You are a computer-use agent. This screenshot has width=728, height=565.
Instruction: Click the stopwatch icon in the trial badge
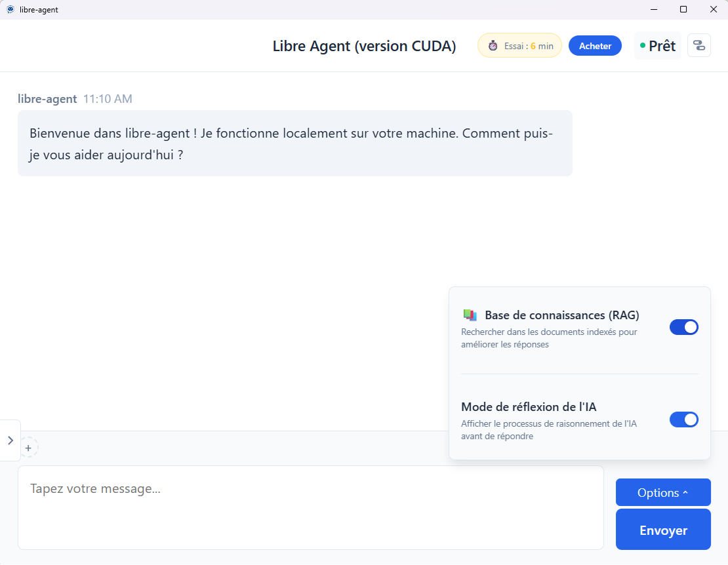(x=493, y=46)
